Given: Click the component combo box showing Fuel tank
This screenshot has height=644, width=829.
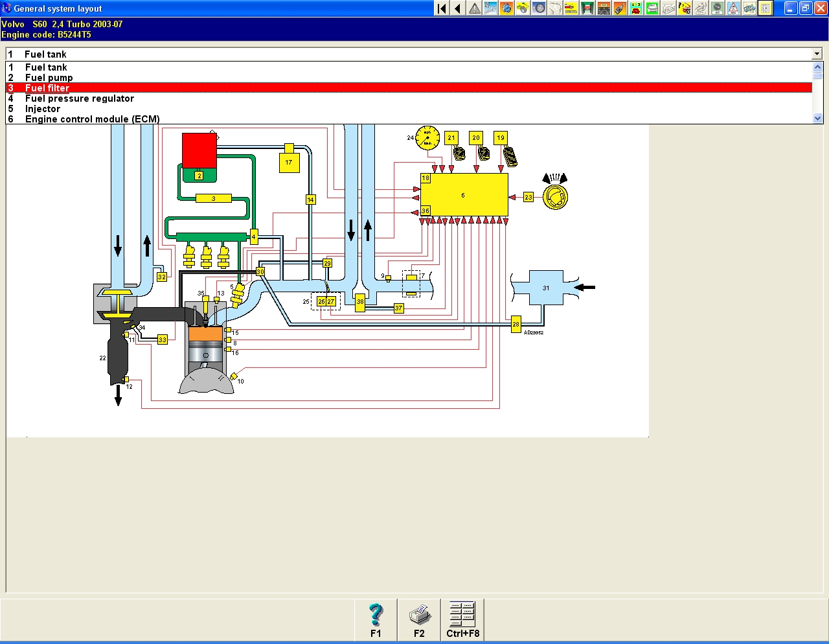Looking at the screenshot, I should click(x=414, y=54).
